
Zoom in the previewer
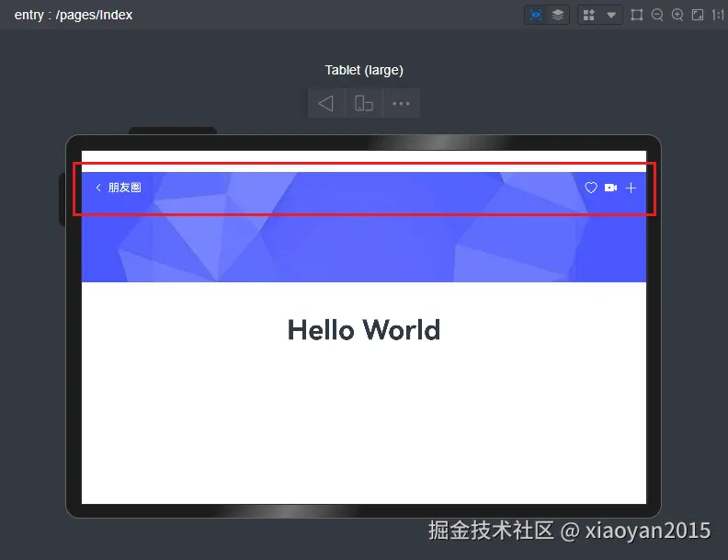tap(677, 15)
